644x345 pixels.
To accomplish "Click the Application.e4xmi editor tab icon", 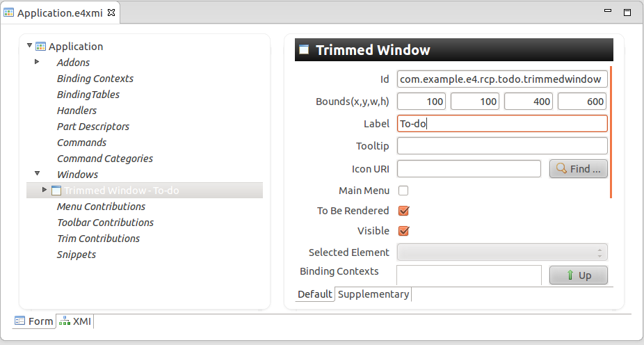I will point(9,13).
